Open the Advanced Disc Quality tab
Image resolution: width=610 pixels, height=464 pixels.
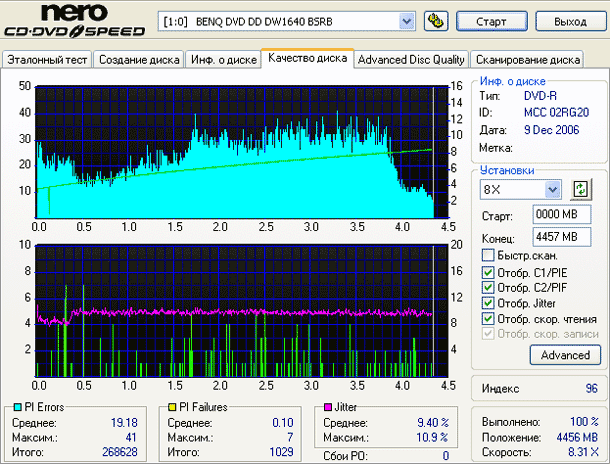click(x=411, y=60)
